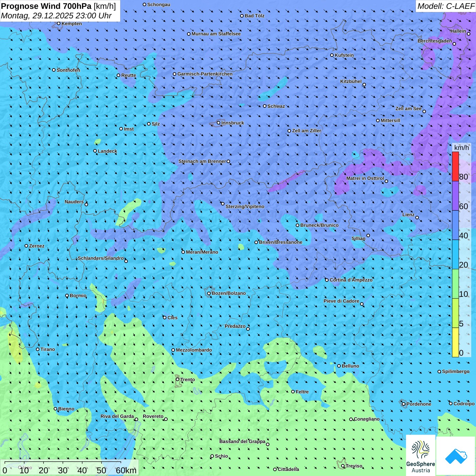This screenshot has height=476, width=476.
Task: Click the Brixen/Bressanone label
Action: click(280, 242)
